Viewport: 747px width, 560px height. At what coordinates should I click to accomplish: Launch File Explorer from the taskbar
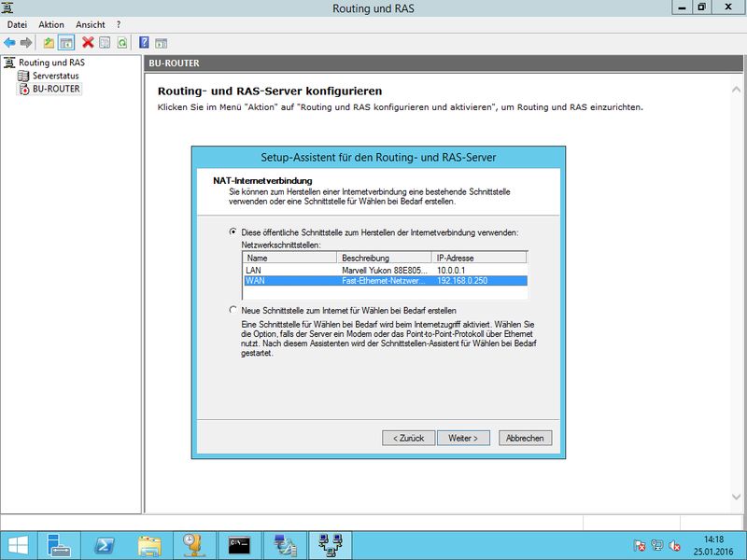point(150,544)
